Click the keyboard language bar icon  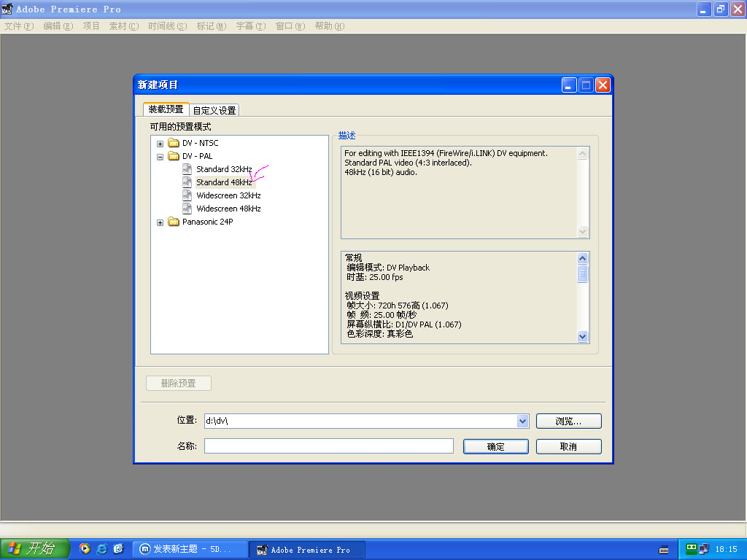point(664,550)
